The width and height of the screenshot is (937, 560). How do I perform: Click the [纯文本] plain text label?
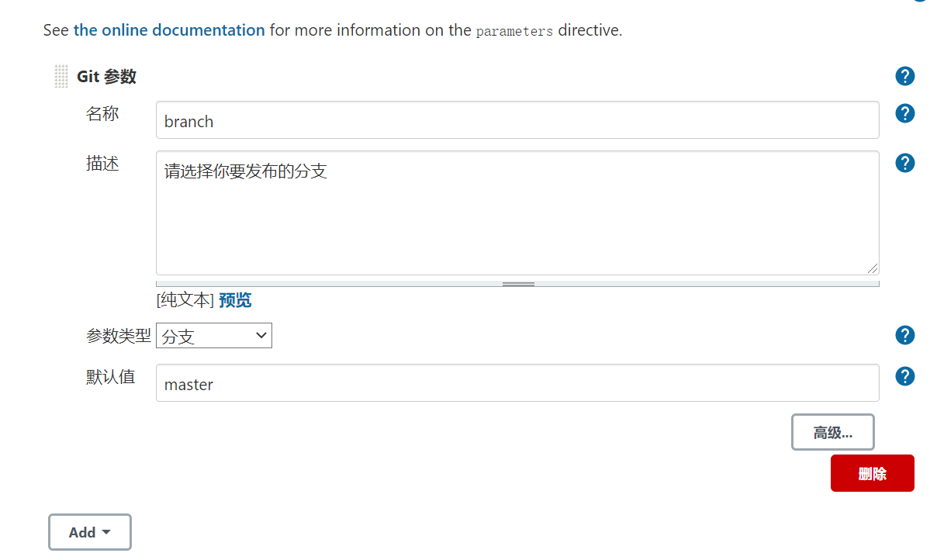[x=185, y=300]
